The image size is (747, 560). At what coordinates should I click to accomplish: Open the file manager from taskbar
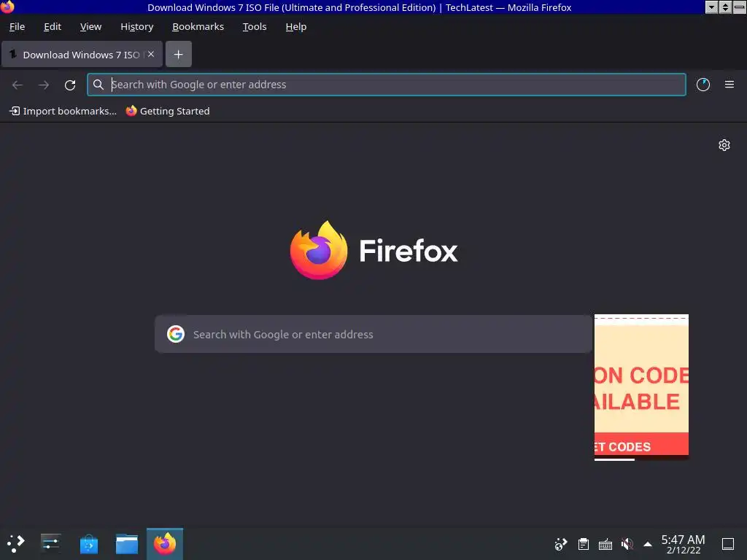pos(127,543)
